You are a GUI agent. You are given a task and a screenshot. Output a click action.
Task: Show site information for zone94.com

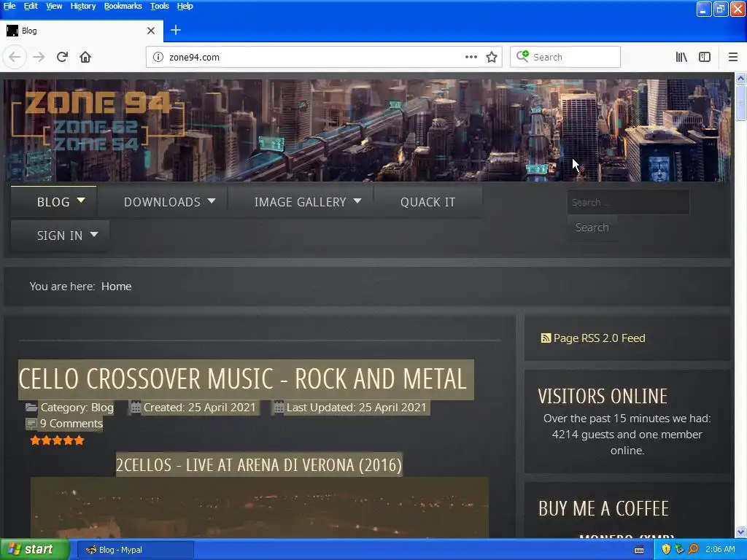(x=158, y=57)
